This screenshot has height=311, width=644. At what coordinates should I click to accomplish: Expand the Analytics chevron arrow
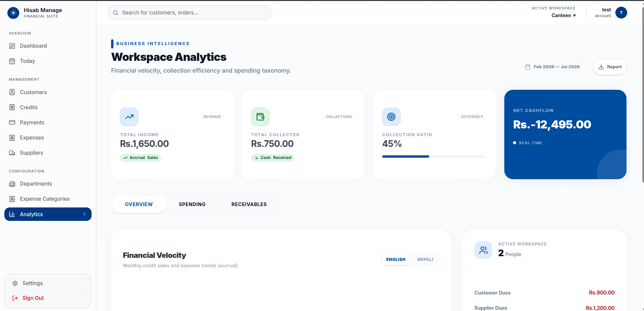pyautogui.click(x=84, y=214)
